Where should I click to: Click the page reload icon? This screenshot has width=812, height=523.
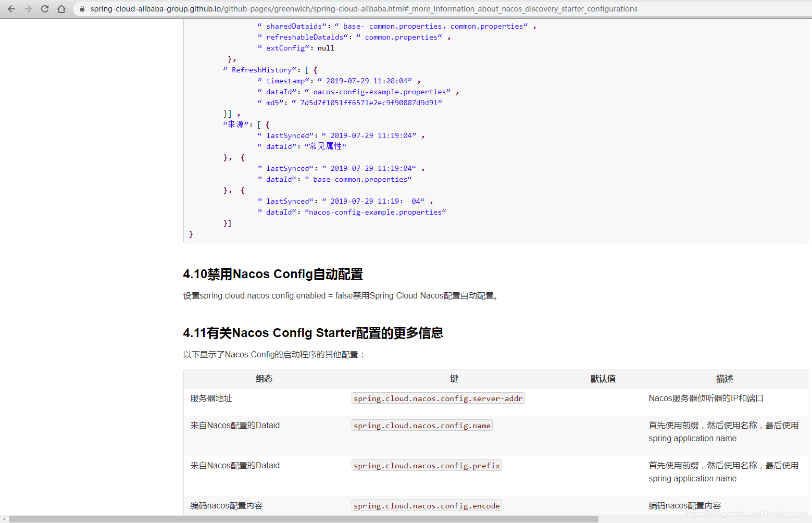[44, 8]
